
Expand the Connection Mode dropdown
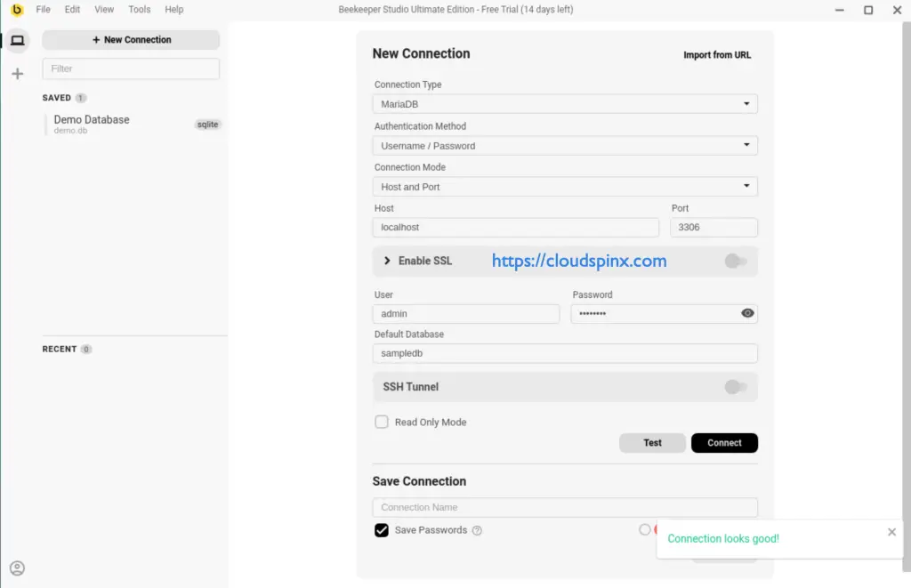coord(565,187)
